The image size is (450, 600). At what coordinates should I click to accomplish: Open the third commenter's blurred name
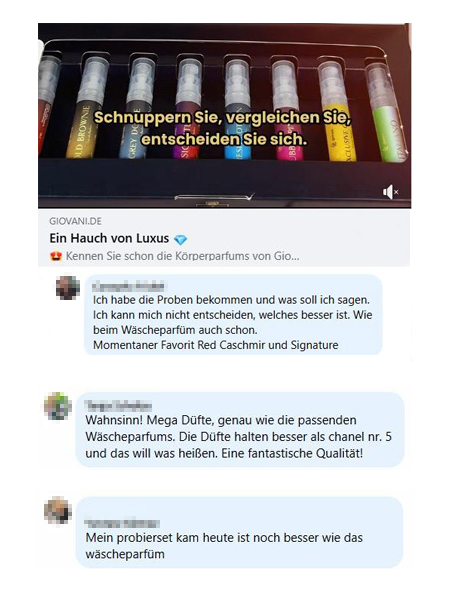coord(122,523)
